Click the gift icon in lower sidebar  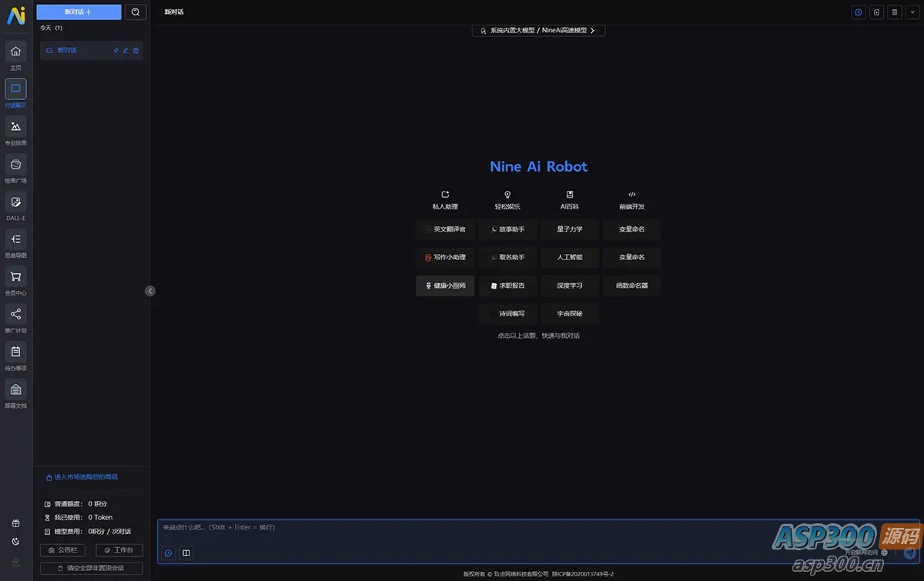click(15, 523)
